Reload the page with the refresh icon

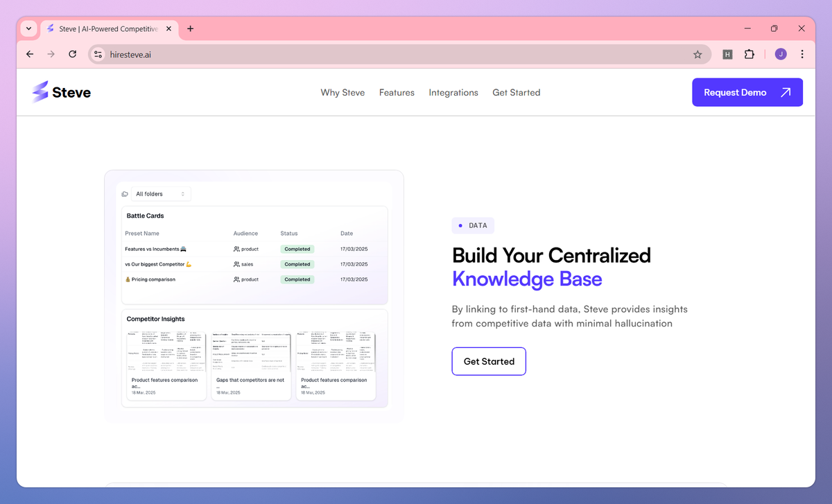(72, 54)
